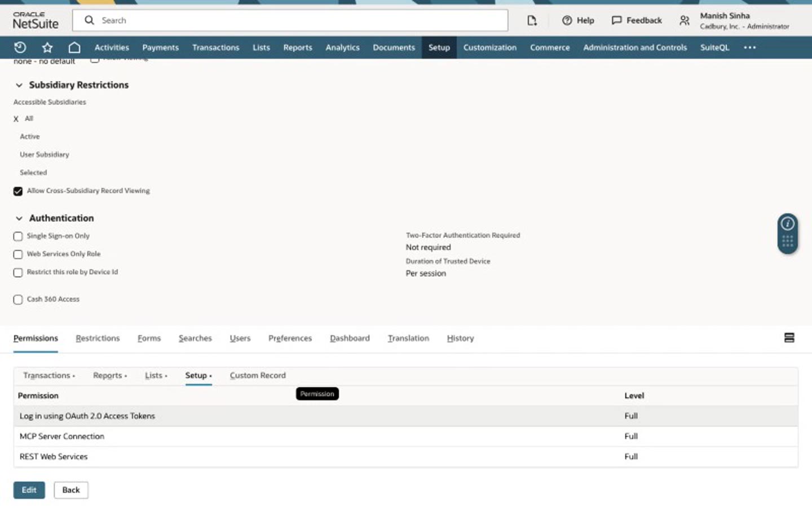Switch to the Permissions tab
The width and height of the screenshot is (812, 508).
36,338
